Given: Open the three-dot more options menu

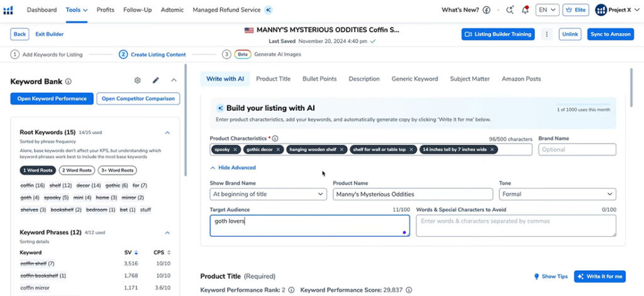Looking at the screenshot, I should coord(547,35).
